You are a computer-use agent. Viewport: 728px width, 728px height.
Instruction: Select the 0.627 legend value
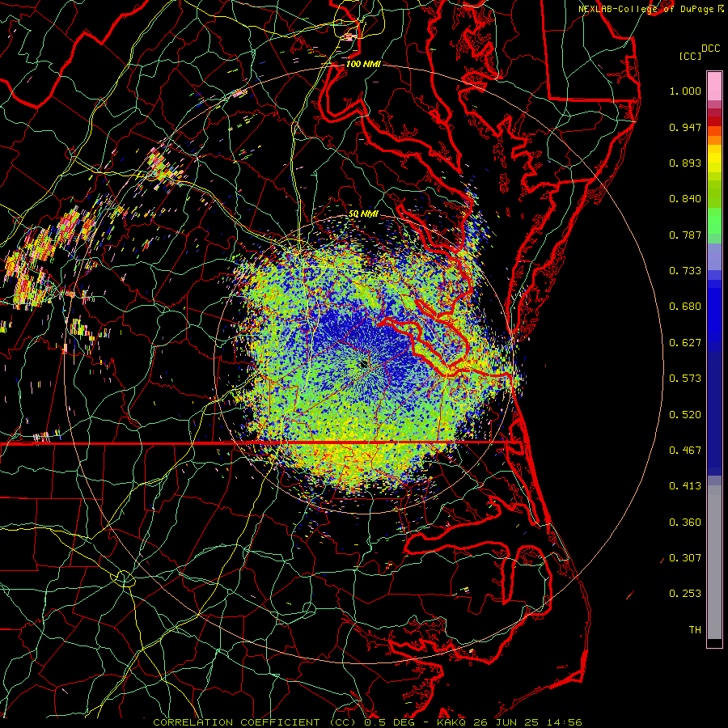tap(685, 343)
